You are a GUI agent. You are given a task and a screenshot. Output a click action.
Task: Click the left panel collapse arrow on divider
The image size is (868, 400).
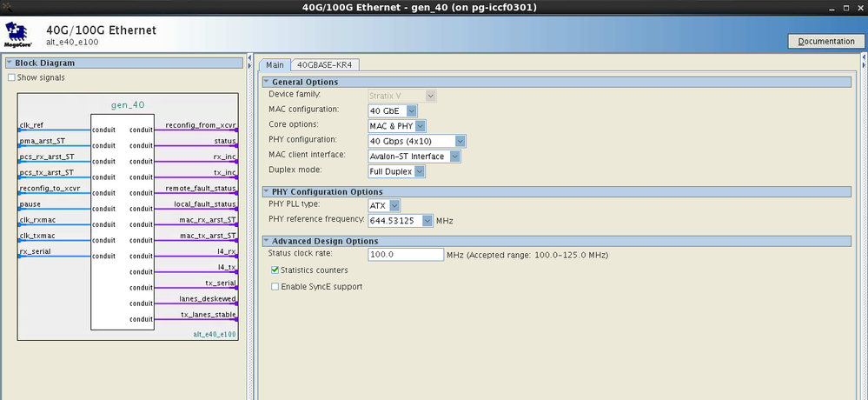[249, 57]
